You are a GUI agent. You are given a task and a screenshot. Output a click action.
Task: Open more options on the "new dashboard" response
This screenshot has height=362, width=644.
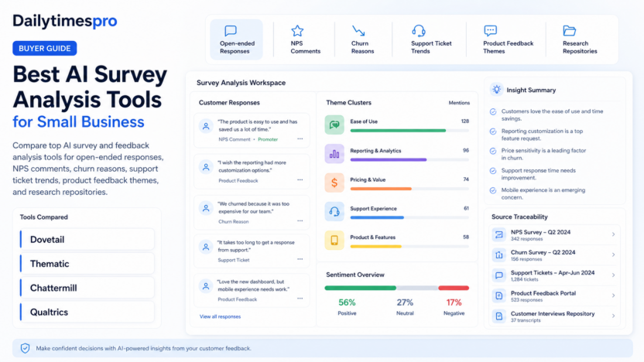click(300, 299)
